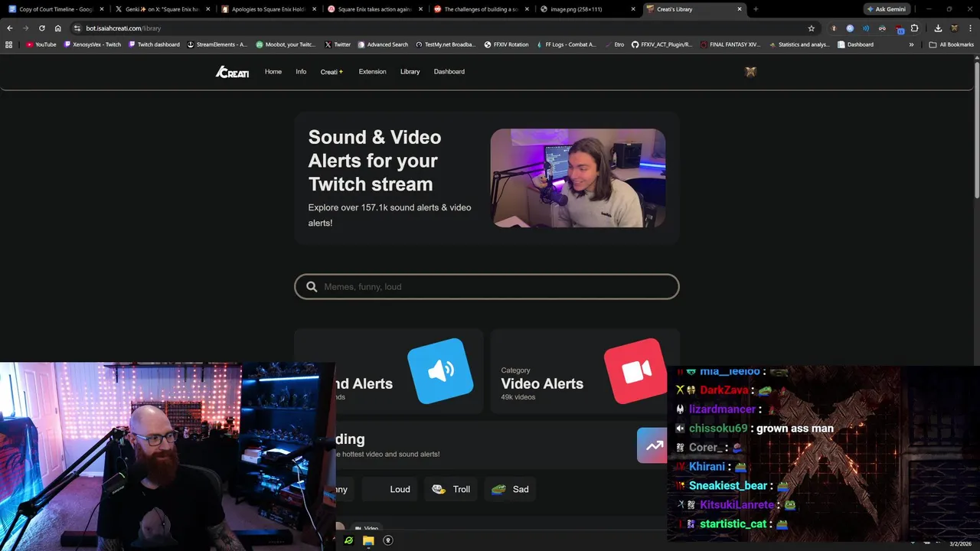Open the Moobot bookmark
This screenshot has height=551, width=980.
click(285, 44)
